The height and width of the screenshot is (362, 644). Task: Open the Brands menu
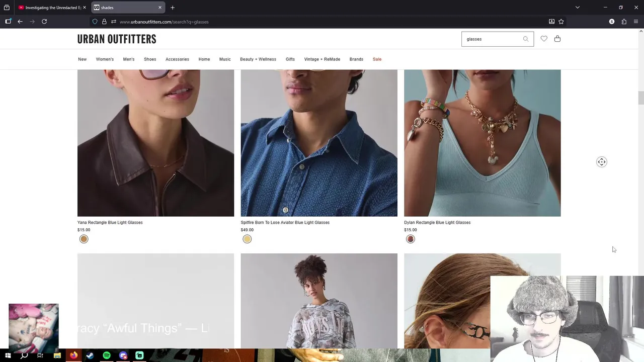(356, 59)
